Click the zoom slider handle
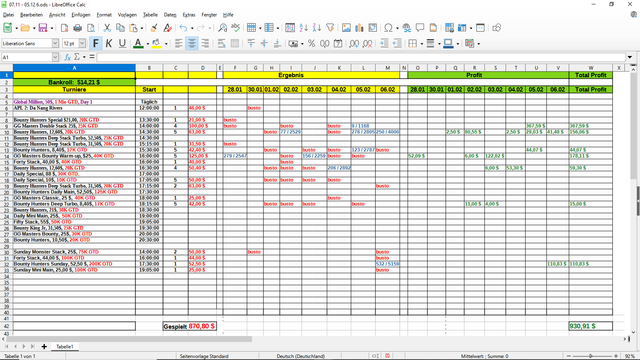The width and height of the screenshot is (640, 360). click(x=590, y=356)
